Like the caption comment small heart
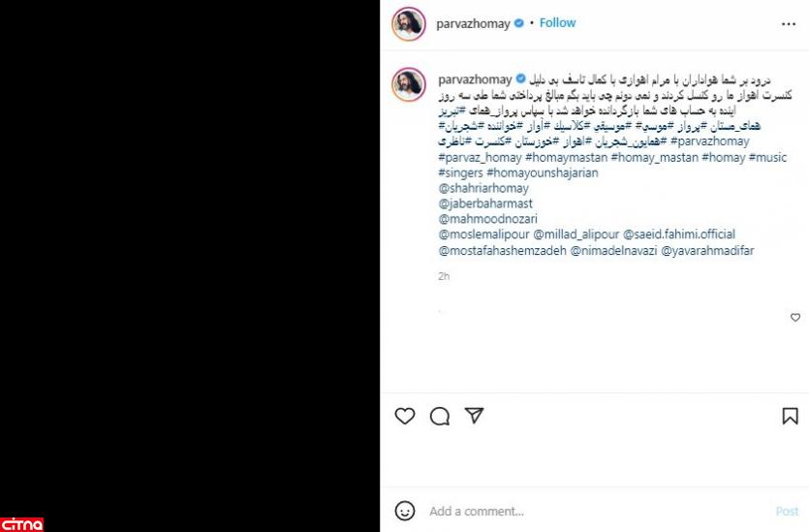 (x=795, y=317)
